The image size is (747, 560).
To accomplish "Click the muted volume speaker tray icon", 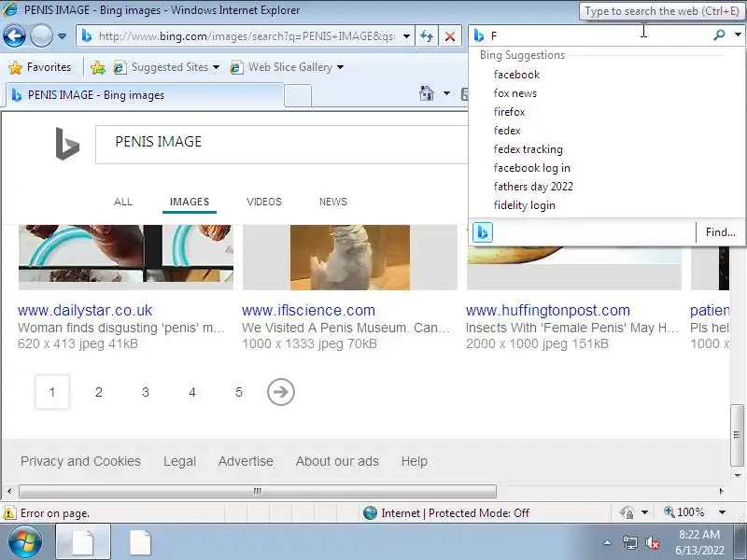I will [652, 542].
